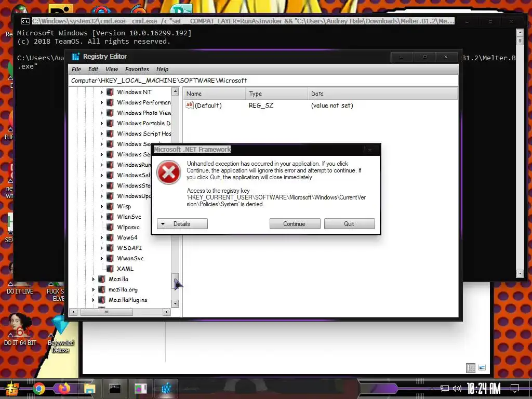This screenshot has height=399, width=532.
Task: Open the Help menu in Registry Editor
Action: [162, 69]
